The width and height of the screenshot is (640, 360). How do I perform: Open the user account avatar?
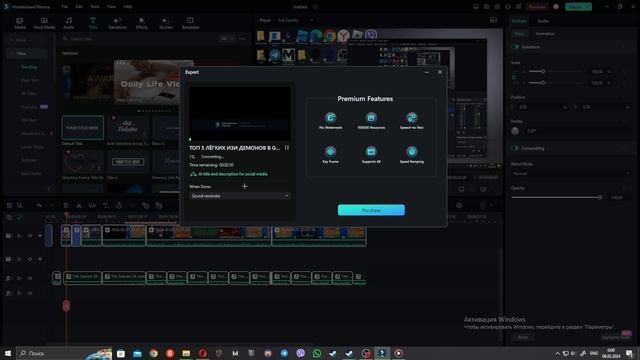pos(556,7)
